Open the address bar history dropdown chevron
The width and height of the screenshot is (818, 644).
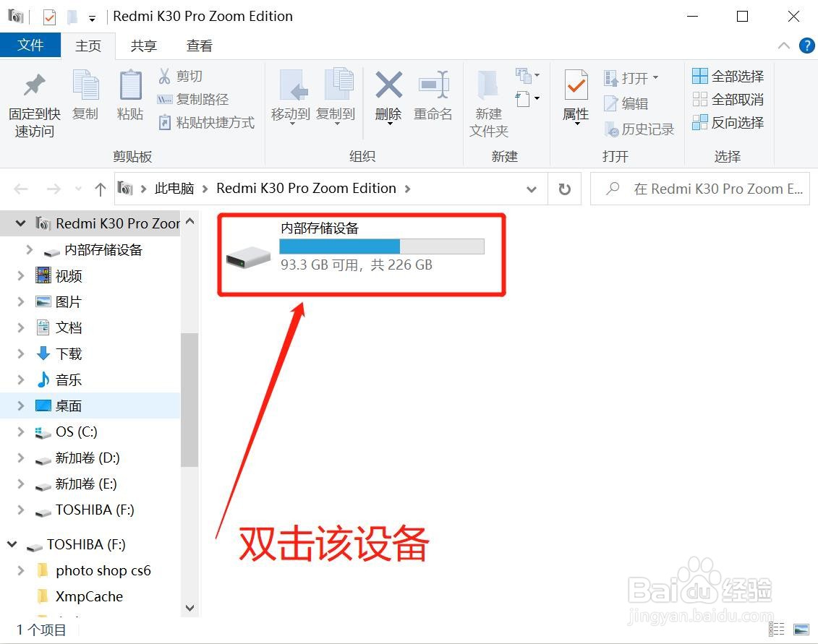point(531,189)
